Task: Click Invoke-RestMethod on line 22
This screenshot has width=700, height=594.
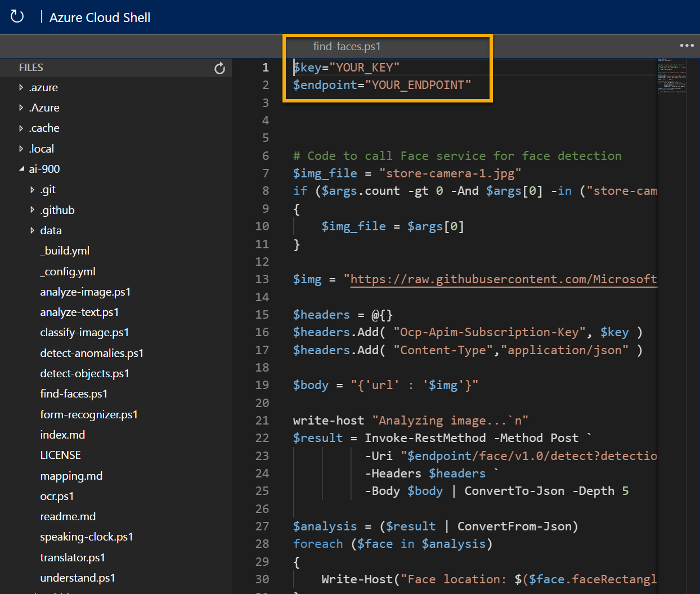Action: pos(425,438)
